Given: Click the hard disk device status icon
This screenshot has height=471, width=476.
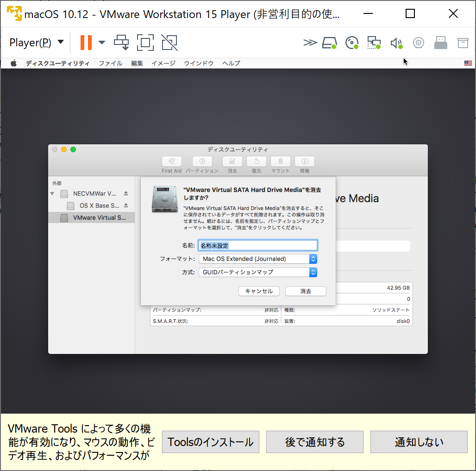Looking at the screenshot, I should pos(329,43).
